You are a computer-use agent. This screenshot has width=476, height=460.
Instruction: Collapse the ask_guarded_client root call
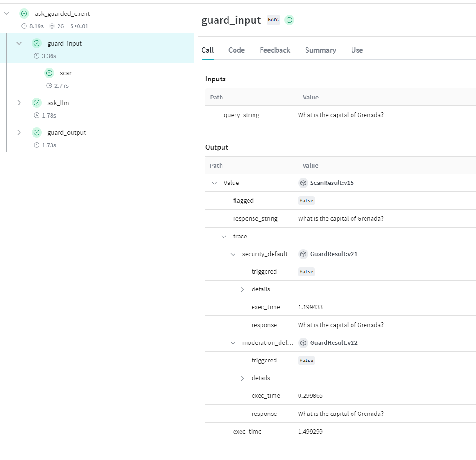7,13
